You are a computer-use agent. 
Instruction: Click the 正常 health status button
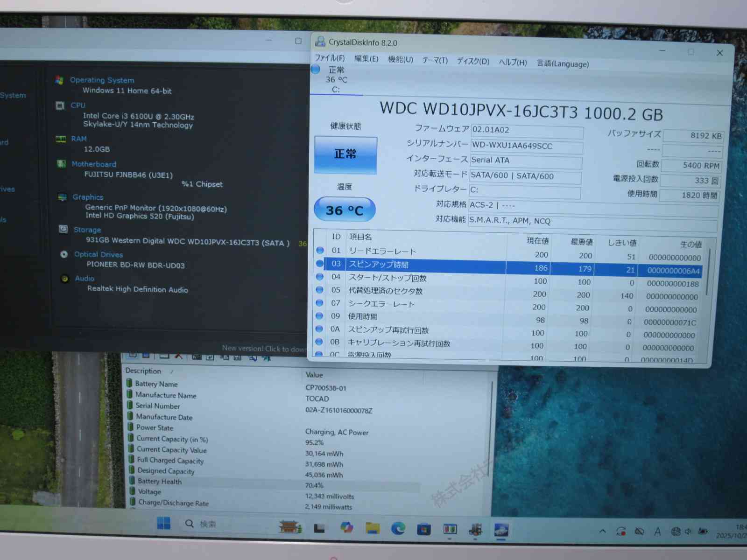coord(345,154)
